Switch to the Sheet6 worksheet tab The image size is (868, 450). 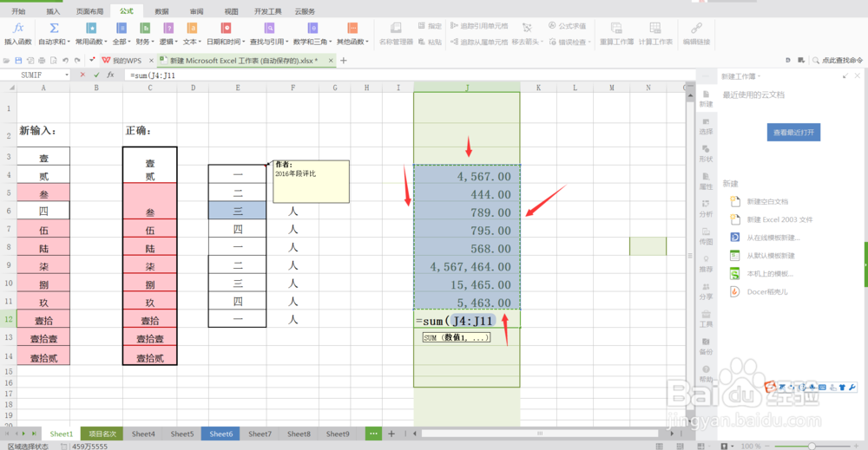[x=220, y=434]
